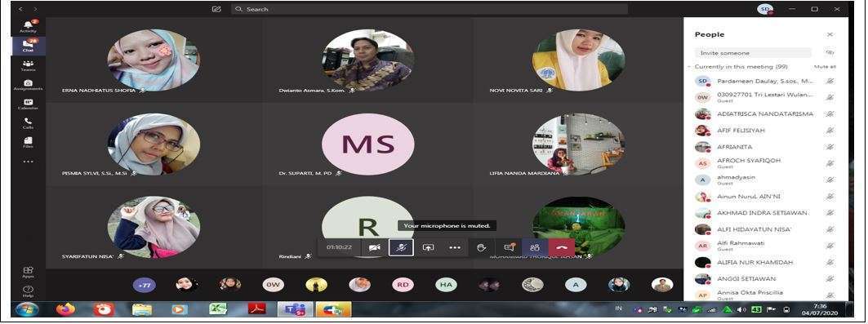Open Assignments in the left sidebar

pyautogui.click(x=28, y=85)
